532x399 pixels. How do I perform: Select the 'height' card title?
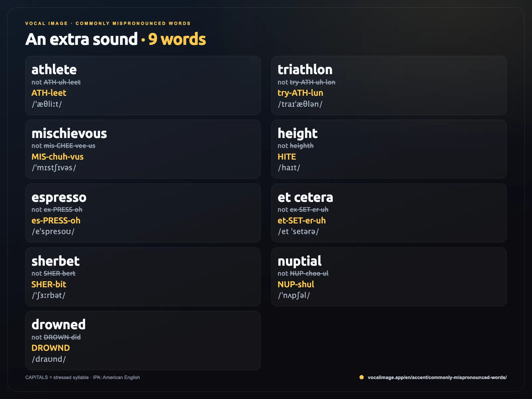tap(298, 134)
